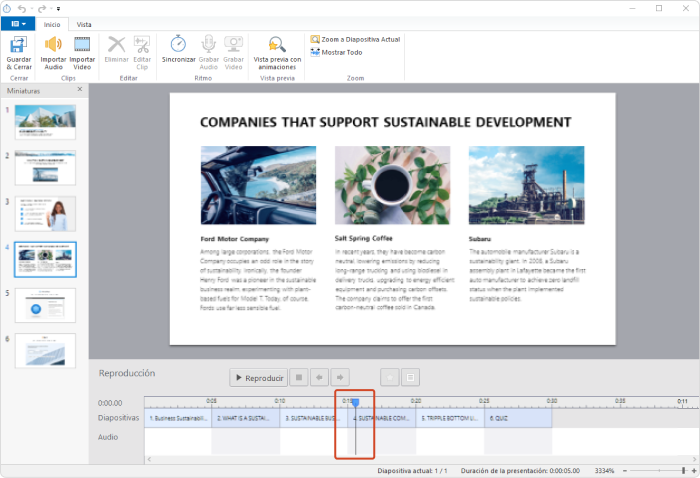This screenshot has height=478, width=700.
Task: Undo last action in title bar
Action: [21, 8]
